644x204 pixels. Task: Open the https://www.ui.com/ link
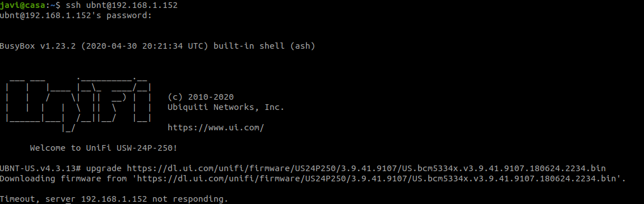(216, 127)
